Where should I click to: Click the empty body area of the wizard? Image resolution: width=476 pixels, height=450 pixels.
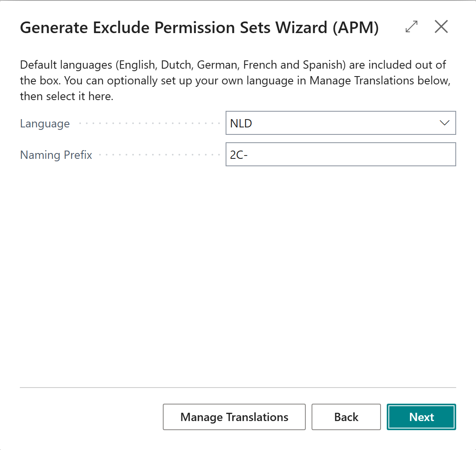click(238, 273)
